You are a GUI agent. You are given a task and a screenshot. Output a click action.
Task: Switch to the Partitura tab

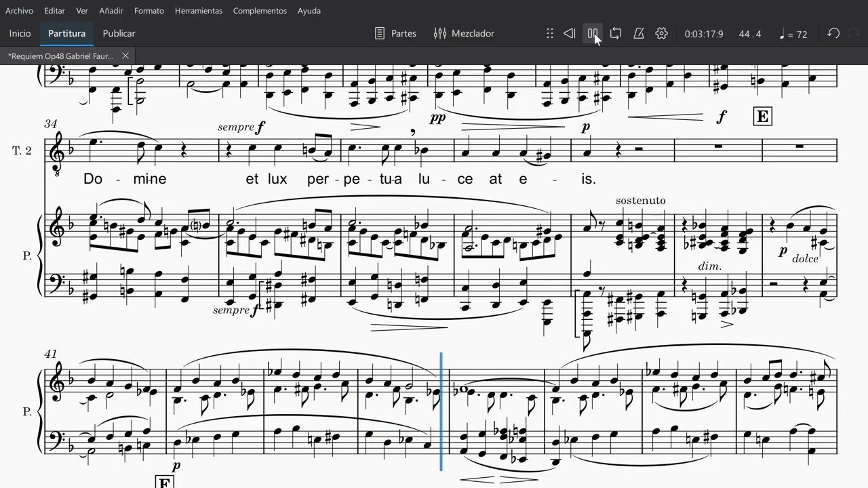point(67,33)
